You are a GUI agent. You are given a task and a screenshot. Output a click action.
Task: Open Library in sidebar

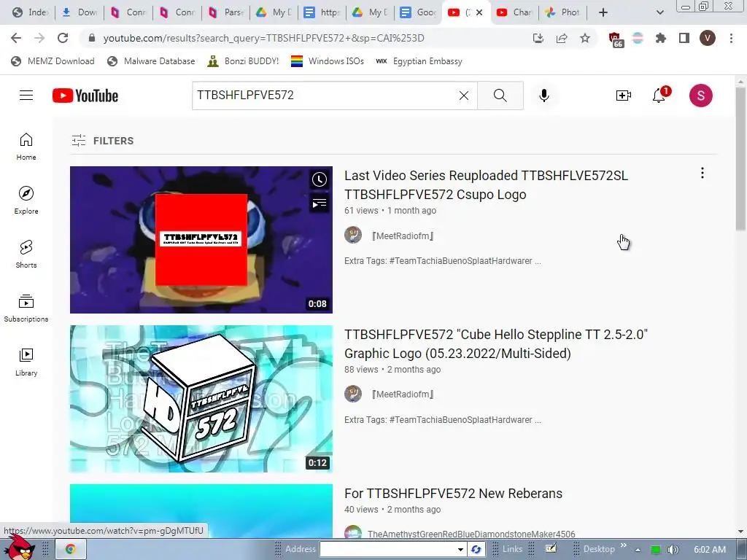coord(26,362)
